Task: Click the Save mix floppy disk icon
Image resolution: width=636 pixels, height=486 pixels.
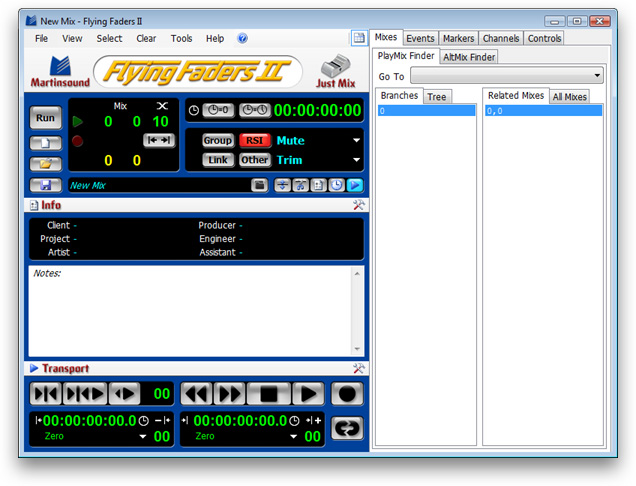Action: (x=45, y=185)
